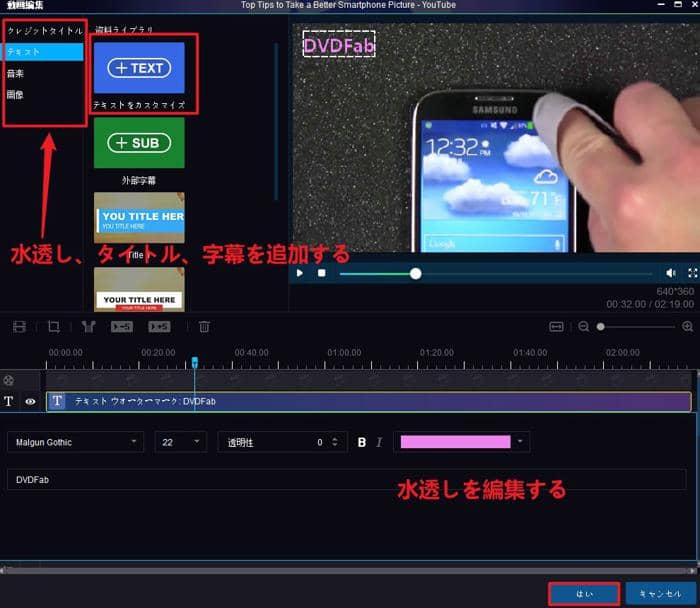Viewport: 700px width, 608px height.
Task: Close the video edit window
Action: [694, 4]
